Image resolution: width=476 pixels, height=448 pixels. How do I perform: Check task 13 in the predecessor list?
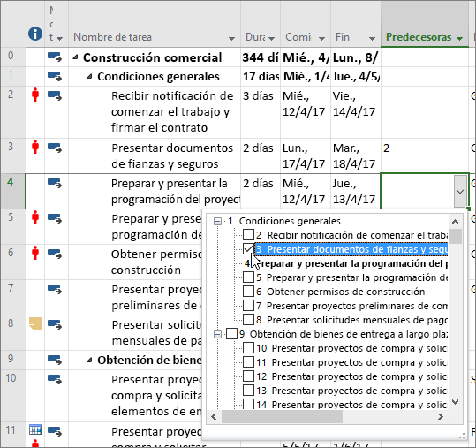click(248, 391)
